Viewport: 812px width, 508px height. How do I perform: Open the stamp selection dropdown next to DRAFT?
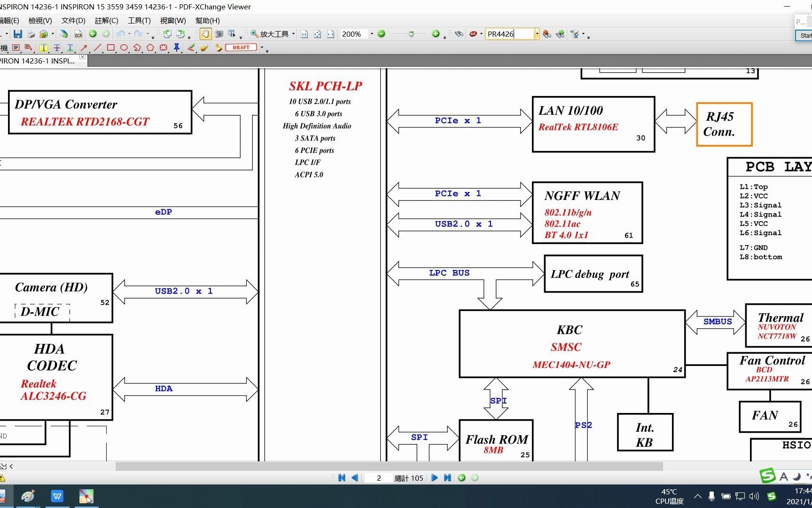(x=262, y=48)
